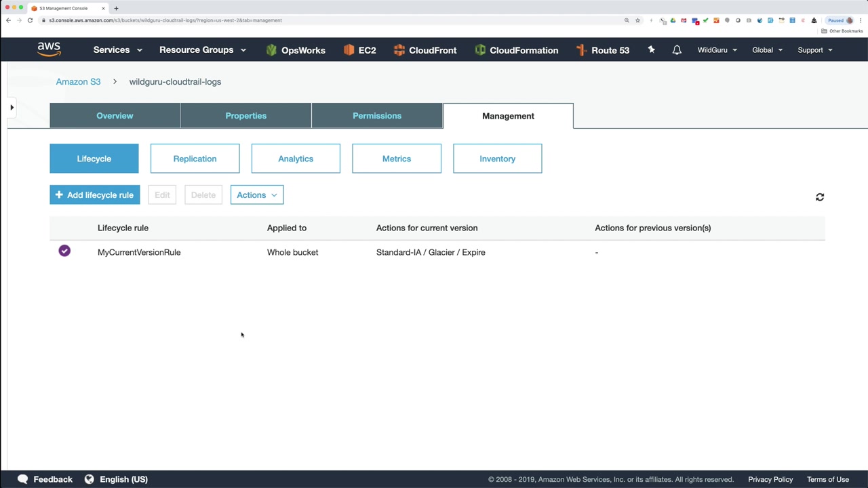The height and width of the screenshot is (488, 868).
Task: Switch to the Permissions tab
Action: click(x=377, y=116)
